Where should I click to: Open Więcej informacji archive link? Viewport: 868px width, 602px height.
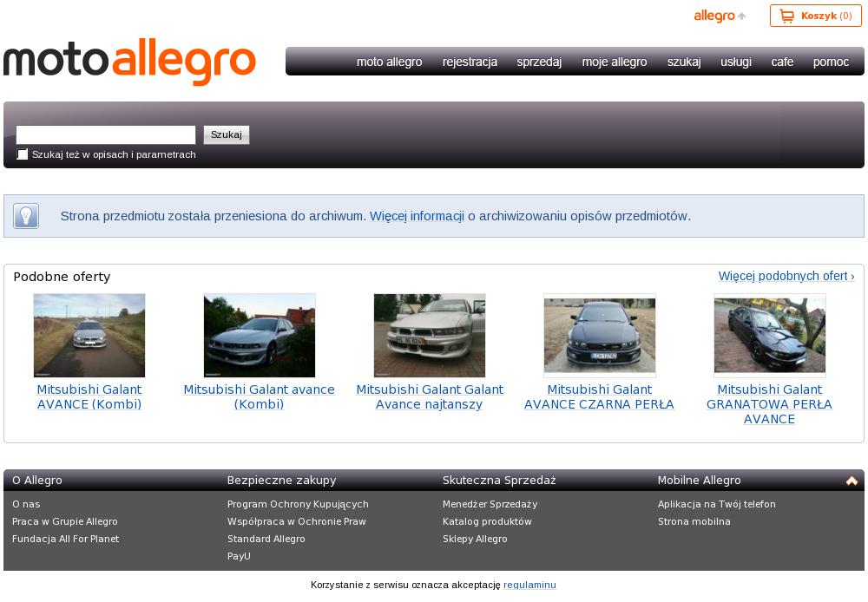pyautogui.click(x=417, y=216)
